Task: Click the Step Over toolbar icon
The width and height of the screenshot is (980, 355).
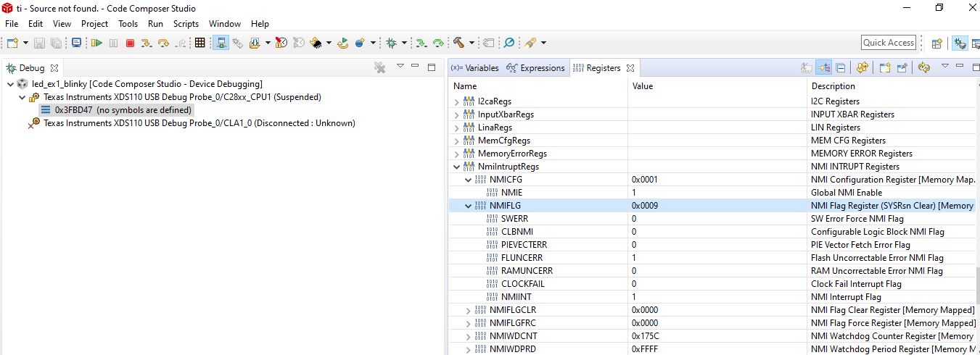Action: coord(163,43)
